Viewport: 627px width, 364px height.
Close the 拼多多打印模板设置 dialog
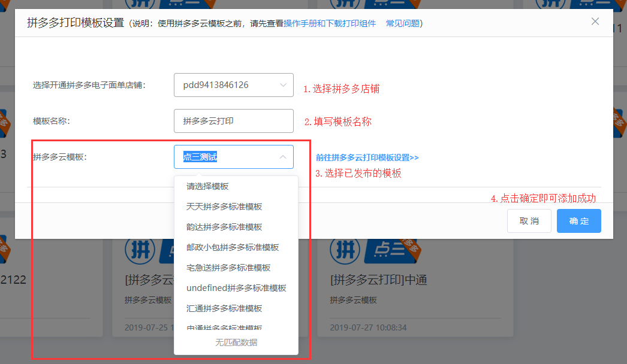pyautogui.click(x=595, y=22)
